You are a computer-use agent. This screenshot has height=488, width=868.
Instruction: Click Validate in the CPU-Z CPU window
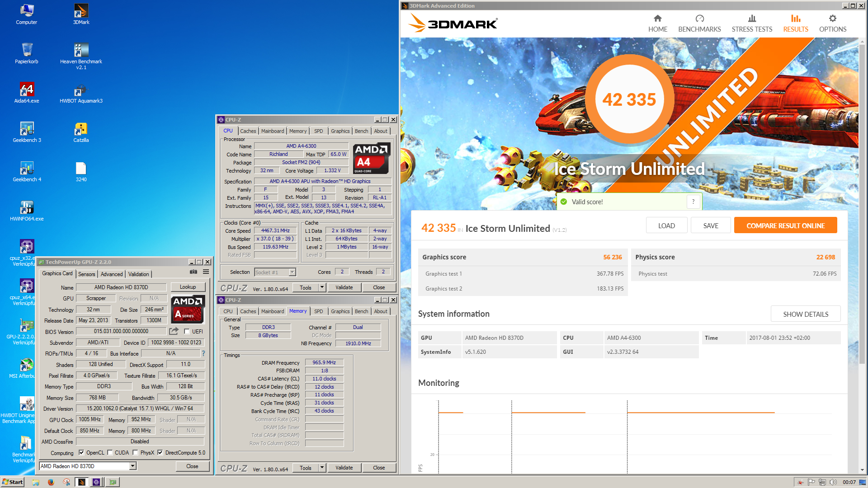pos(344,287)
